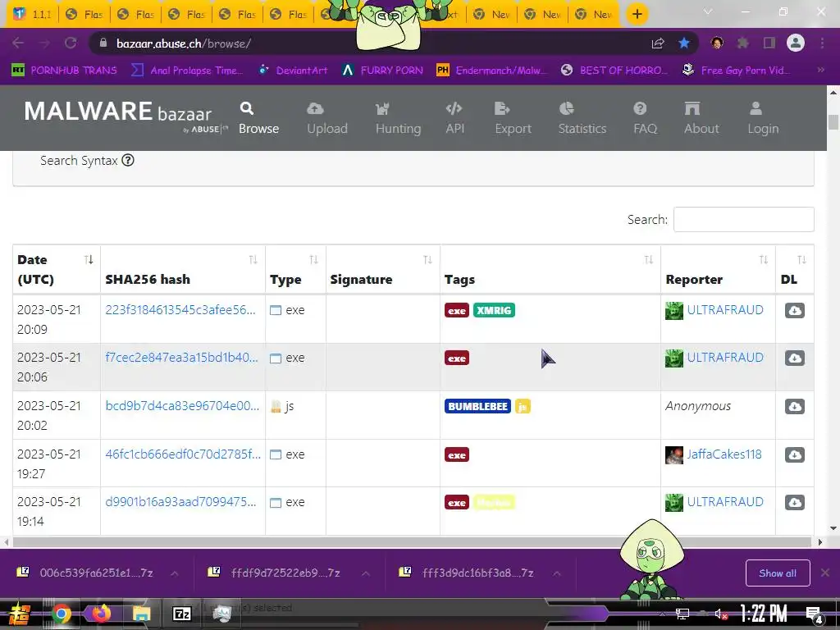Click the horizontal scrollbar under the table

(412, 542)
